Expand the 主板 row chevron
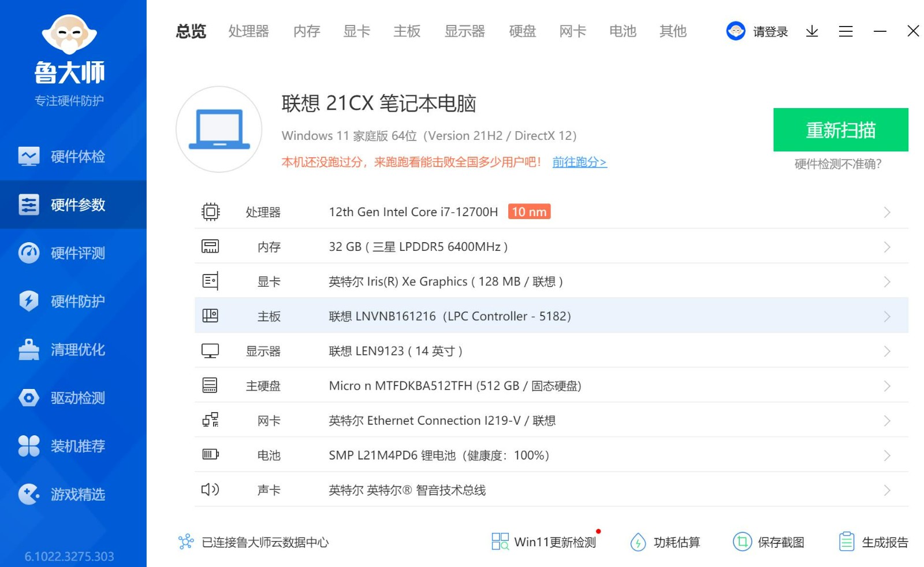Viewport: 924px width, 567px height. [x=887, y=317]
